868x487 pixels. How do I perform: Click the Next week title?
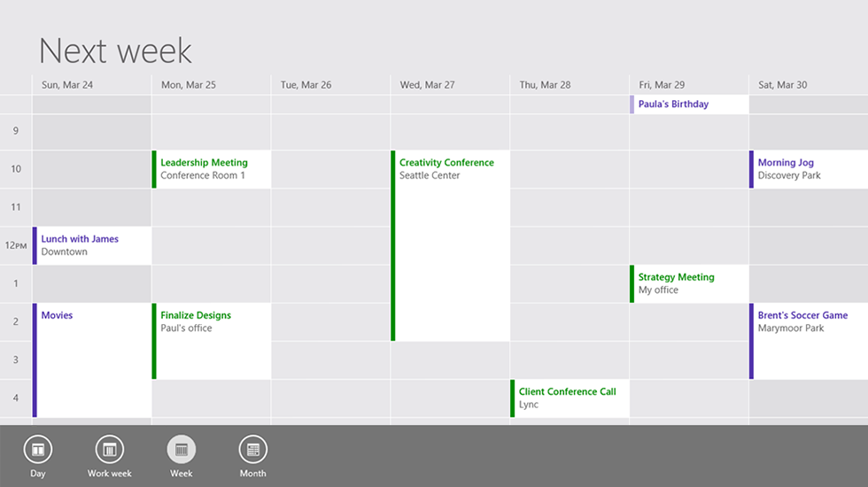click(x=116, y=50)
